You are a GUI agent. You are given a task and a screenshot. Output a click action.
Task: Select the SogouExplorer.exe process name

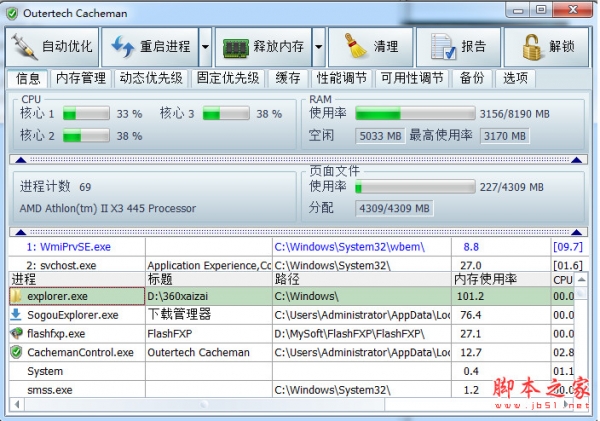pos(73,315)
